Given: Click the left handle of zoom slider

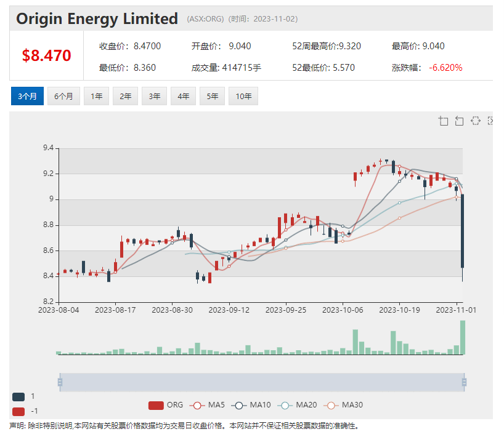Looking at the screenshot, I should (x=60, y=382).
